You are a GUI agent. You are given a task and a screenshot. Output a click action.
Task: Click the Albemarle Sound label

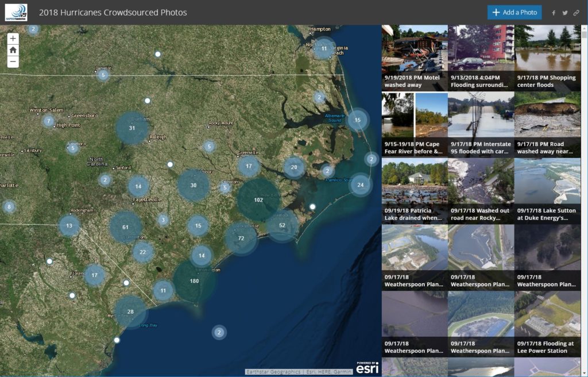point(335,118)
